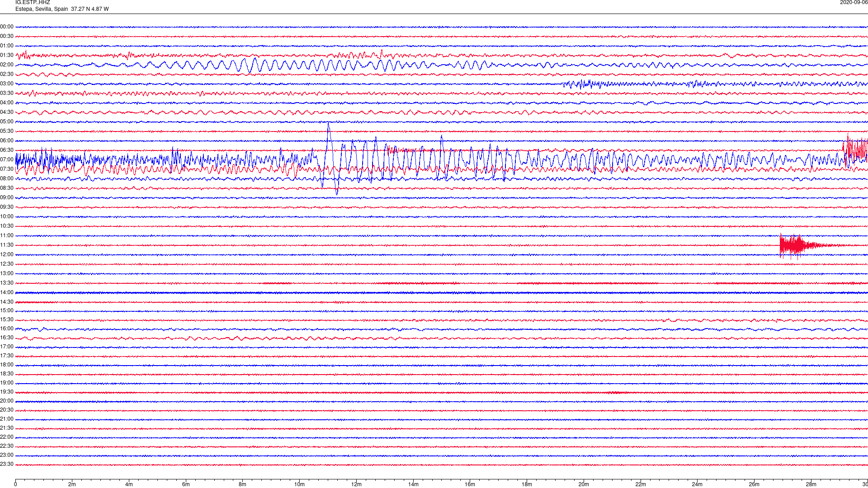Click the 6m tick label on time axis

(186, 485)
